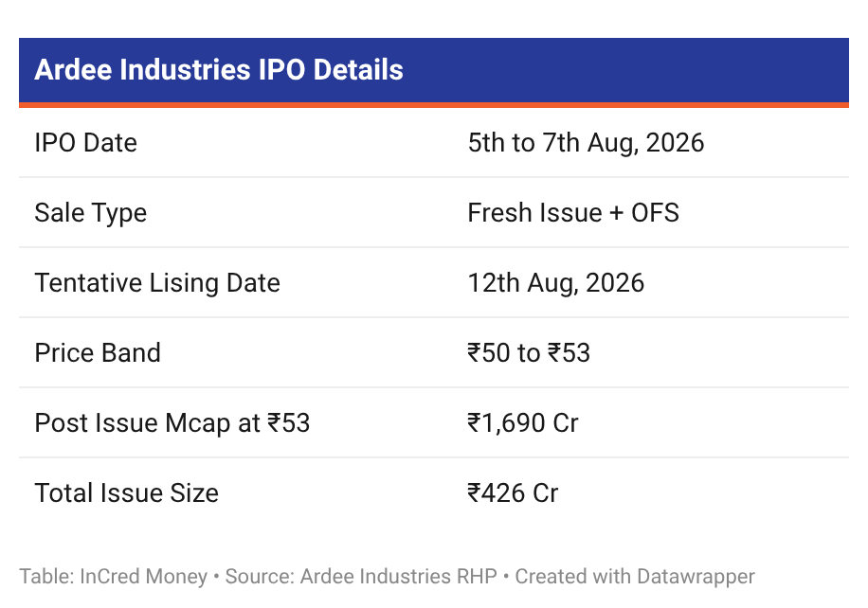Viewport: 868px width, 608px height.
Task: Click the Table: InCred Money credit text
Action: pyautogui.click(x=114, y=577)
